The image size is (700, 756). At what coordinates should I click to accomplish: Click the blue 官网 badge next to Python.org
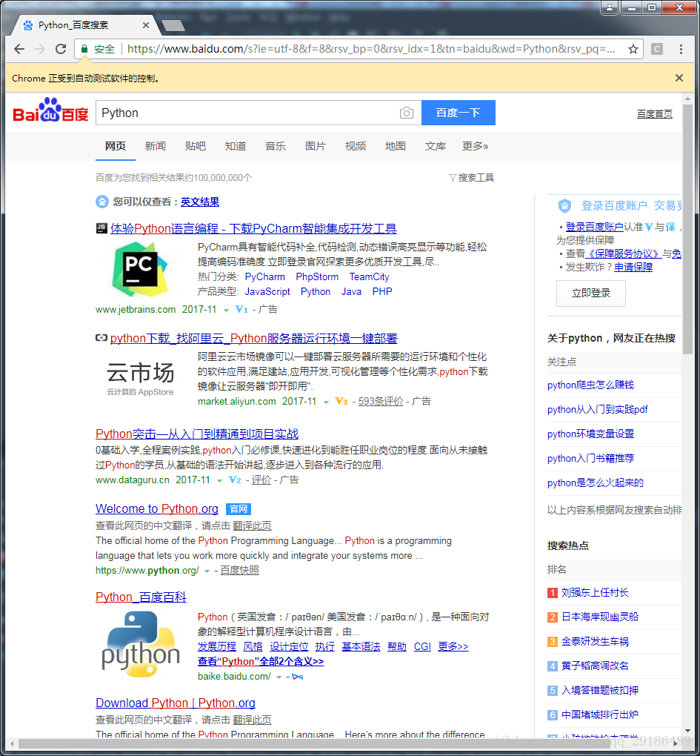(238, 508)
